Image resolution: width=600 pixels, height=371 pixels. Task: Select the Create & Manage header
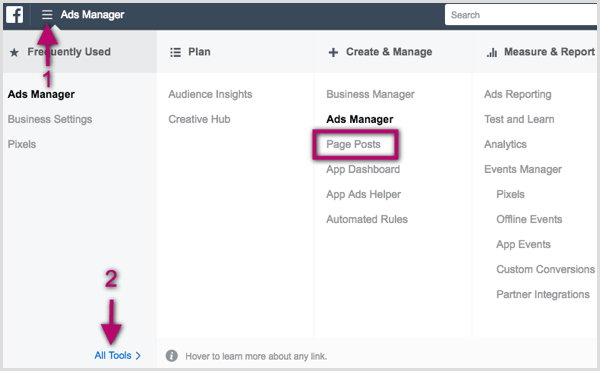(x=389, y=52)
